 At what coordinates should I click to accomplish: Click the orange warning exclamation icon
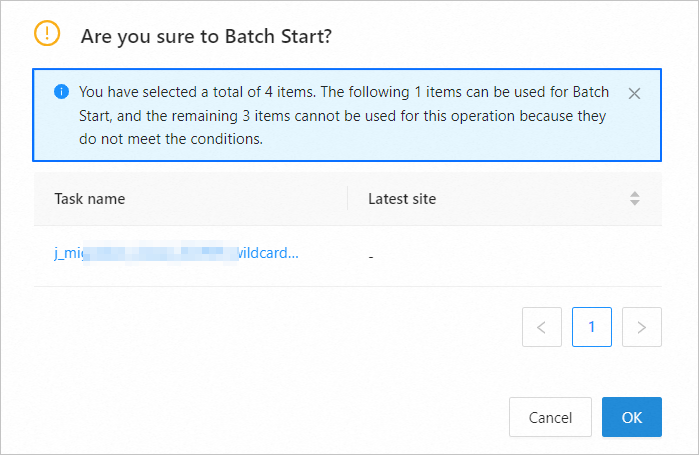tap(47, 33)
